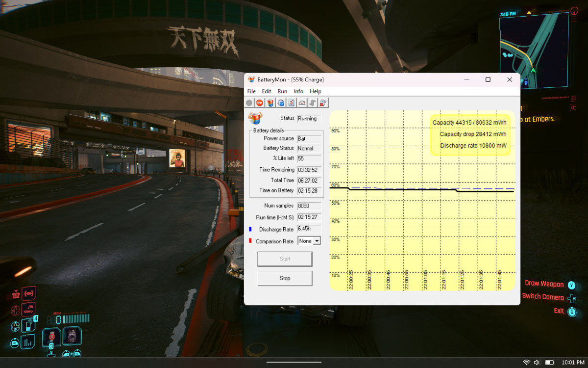Image resolution: width=588 pixels, height=368 pixels.
Task: Close the BatteryMon window
Action: (510, 79)
